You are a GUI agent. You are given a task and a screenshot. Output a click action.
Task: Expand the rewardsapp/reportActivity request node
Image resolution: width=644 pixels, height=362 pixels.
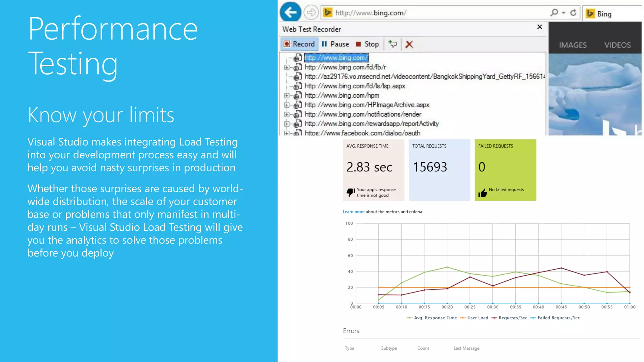pos(286,124)
